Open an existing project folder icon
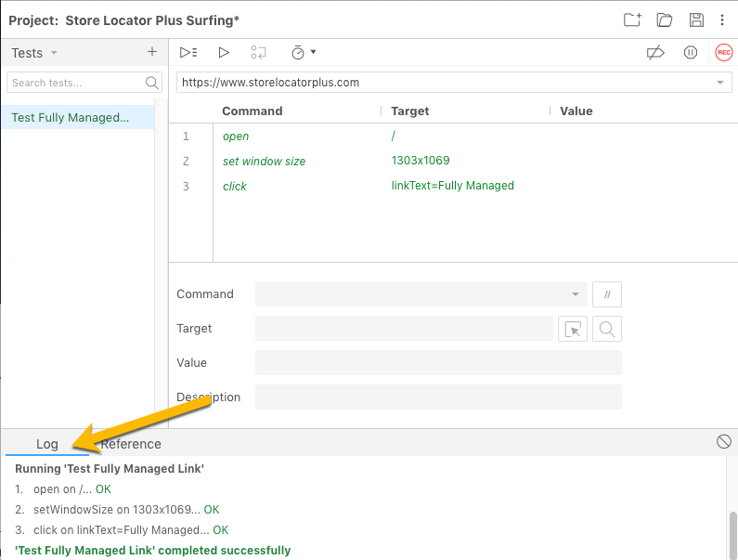Image resolution: width=738 pixels, height=560 pixels. 664,20
